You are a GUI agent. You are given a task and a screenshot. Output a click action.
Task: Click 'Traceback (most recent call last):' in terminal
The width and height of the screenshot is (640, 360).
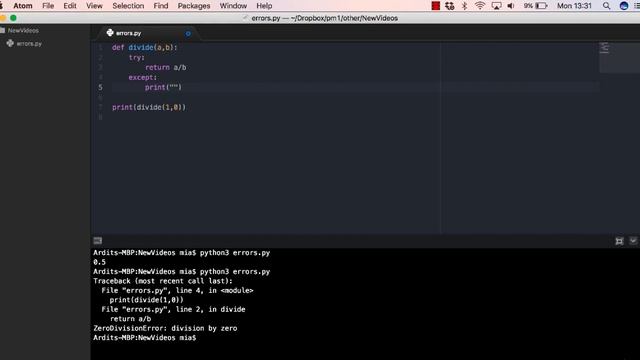click(x=162, y=281)
